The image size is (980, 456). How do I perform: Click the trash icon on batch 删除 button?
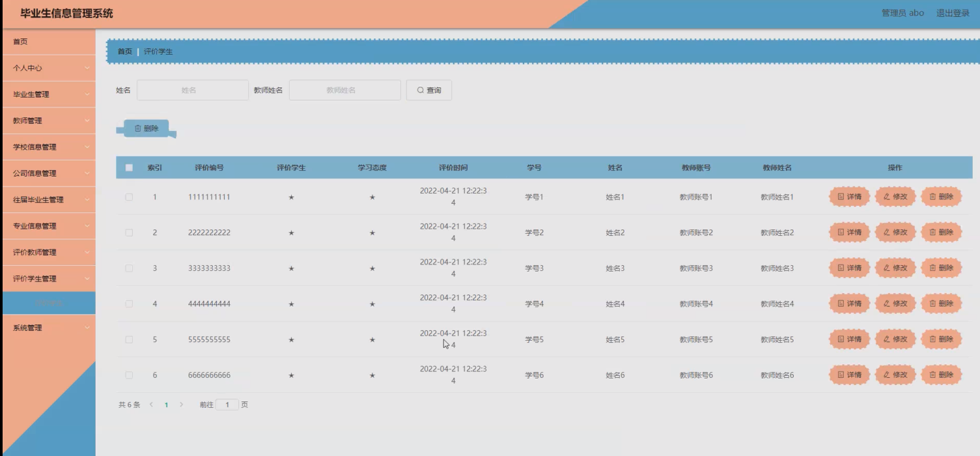coord(137,128)
